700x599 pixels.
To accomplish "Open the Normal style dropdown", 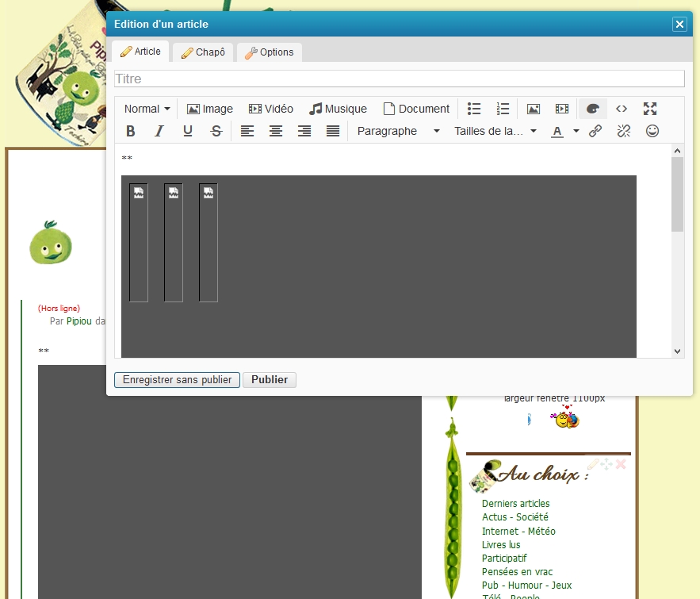I will [x=147, y=109].
